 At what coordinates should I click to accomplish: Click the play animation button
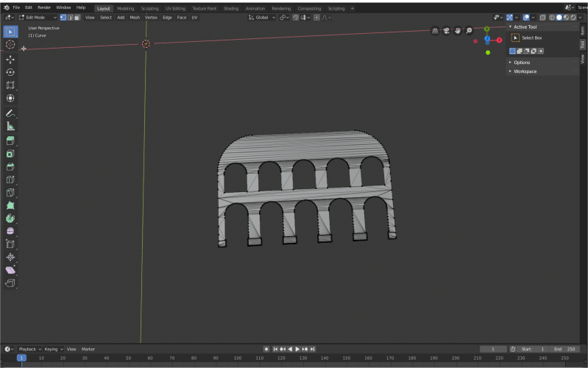click(x=297, y=350)
